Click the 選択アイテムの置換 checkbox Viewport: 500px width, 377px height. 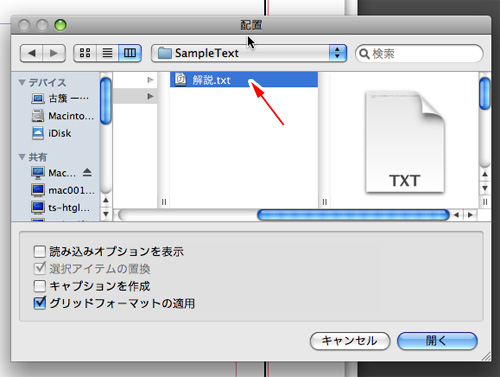click(x=39, y=268)
